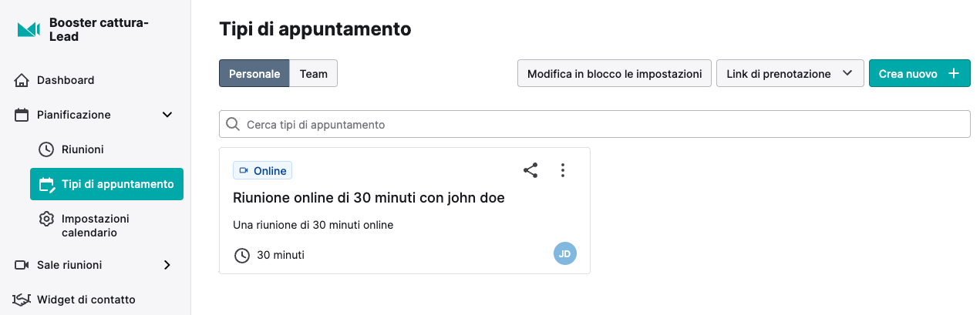
Task: Expand the Sale riunioni chevron
Action: pos(167,265)
